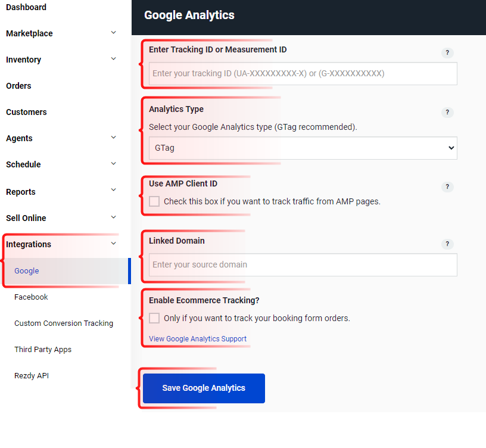This screenshot has width=486, height=448.
Task: Show help for Use AMP Client ID
Action: point(447,186)
